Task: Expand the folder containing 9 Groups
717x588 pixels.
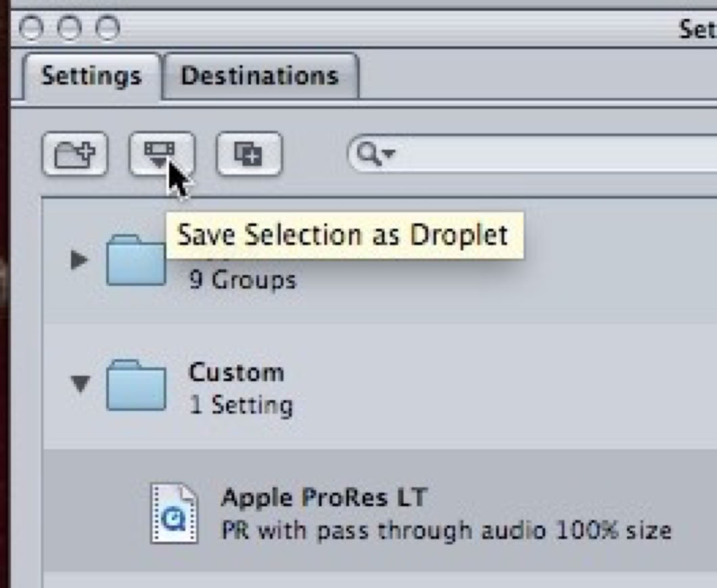Action: (79, 259)
